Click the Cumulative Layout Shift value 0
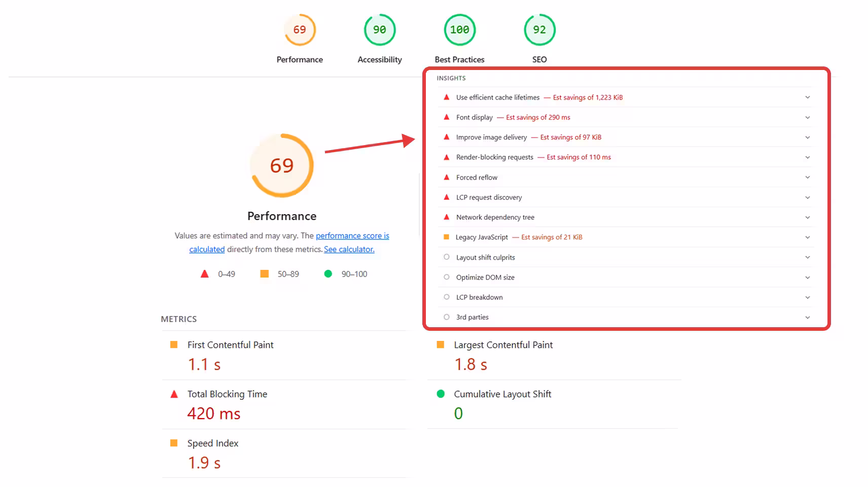The height and width of the screenshot is (487, 868). click(458, 413)
